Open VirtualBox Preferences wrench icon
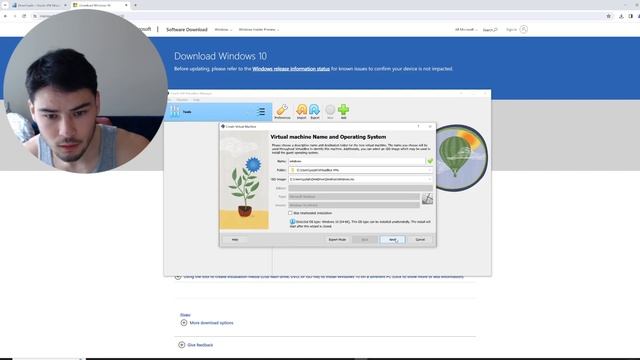Image resolution: width=640 pixels, height=360 pixels. [x=282, y=110]
